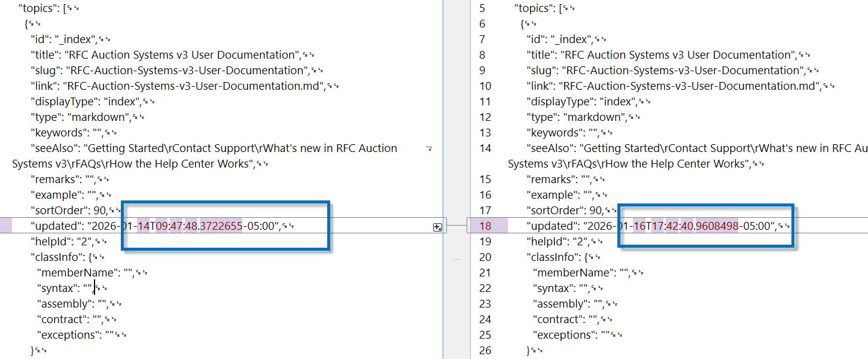The image size is (868, 359).
Task: Click the word-wrap arrow after "RFC Auction" in left pane
Action: pyautogui.click(x=428, y=148)
